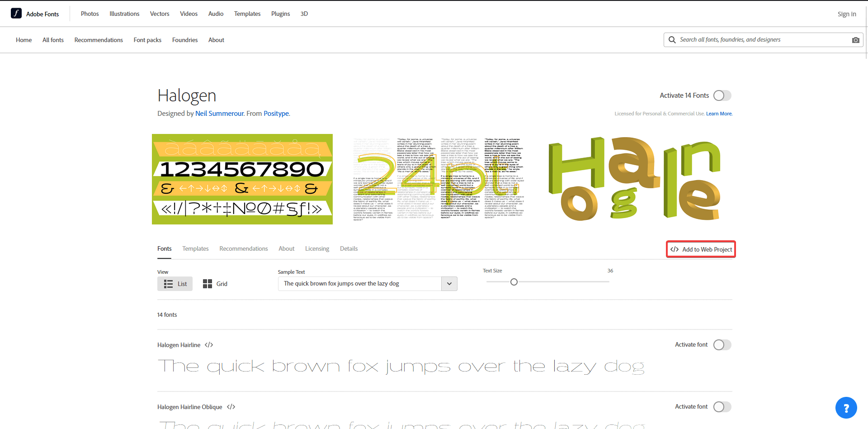Click Add to Web Project
868x429 pixels.
point(700,249)
